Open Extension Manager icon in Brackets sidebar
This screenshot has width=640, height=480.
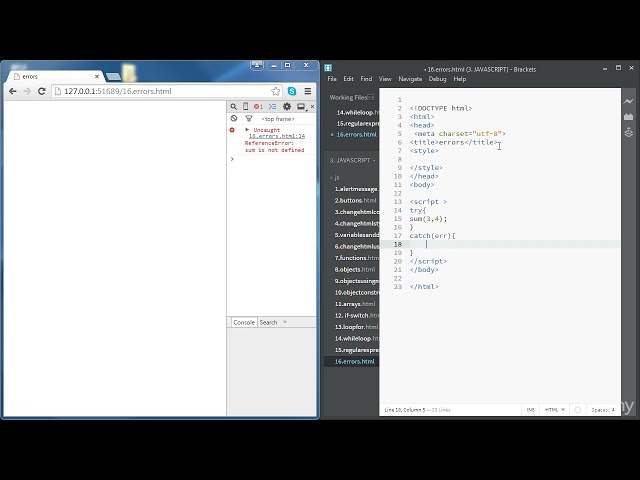[629, 117]
